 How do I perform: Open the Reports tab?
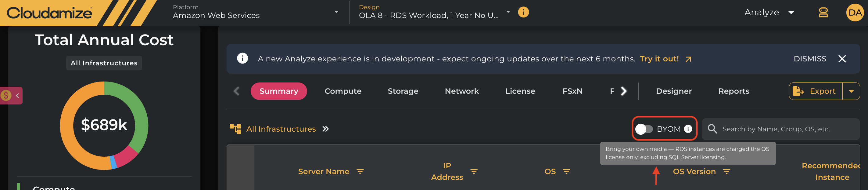pyautogui.click(x=733, y=91)
